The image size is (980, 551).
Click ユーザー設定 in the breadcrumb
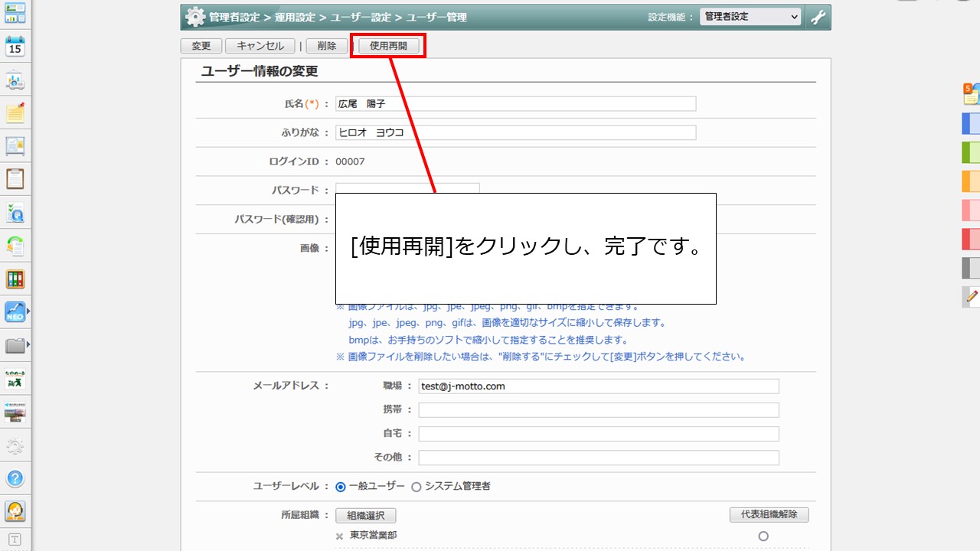tap(361, 17)
